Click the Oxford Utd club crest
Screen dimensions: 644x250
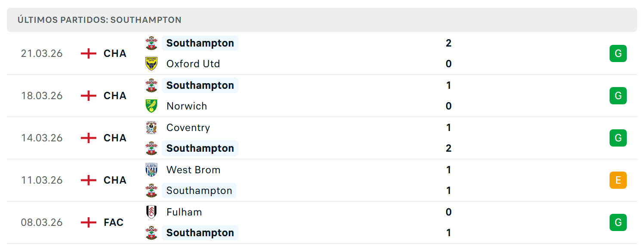coord(151,64)
